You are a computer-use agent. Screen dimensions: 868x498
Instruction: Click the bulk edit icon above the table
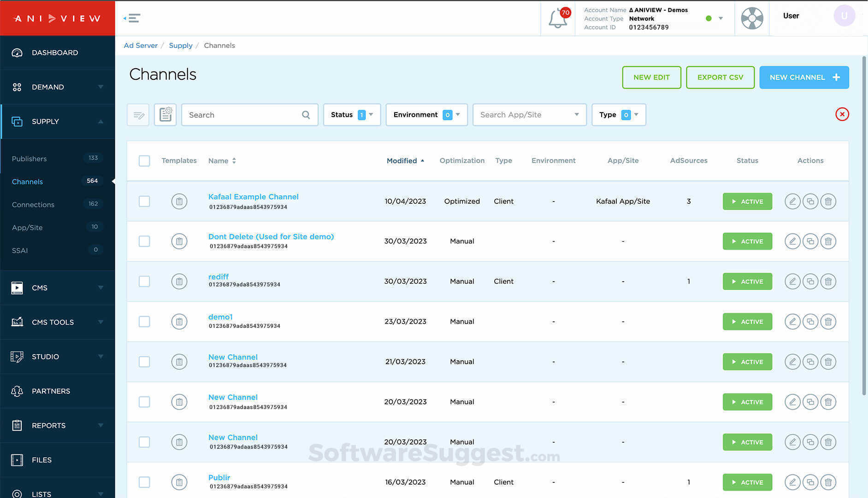pos(138,115)
